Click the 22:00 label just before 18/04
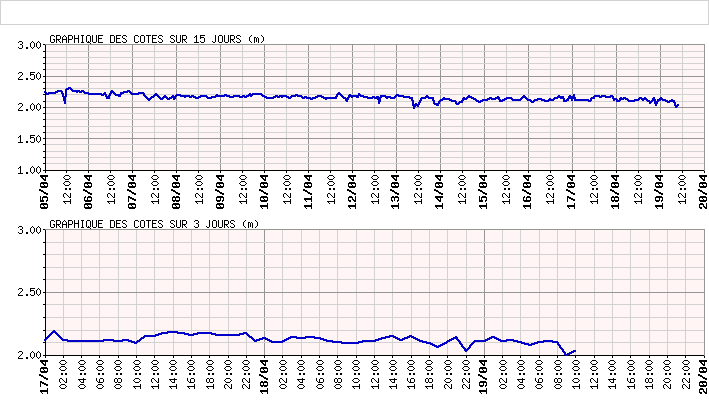 (x=246, y=374)
